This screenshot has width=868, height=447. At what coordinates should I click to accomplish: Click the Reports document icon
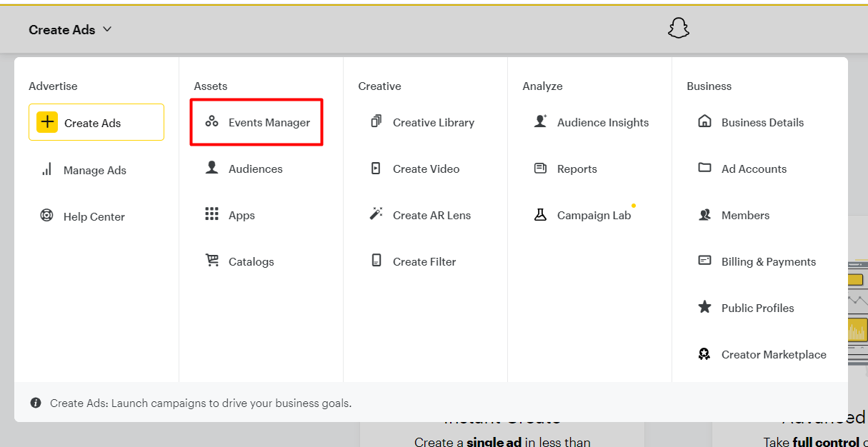click(540, 168)
